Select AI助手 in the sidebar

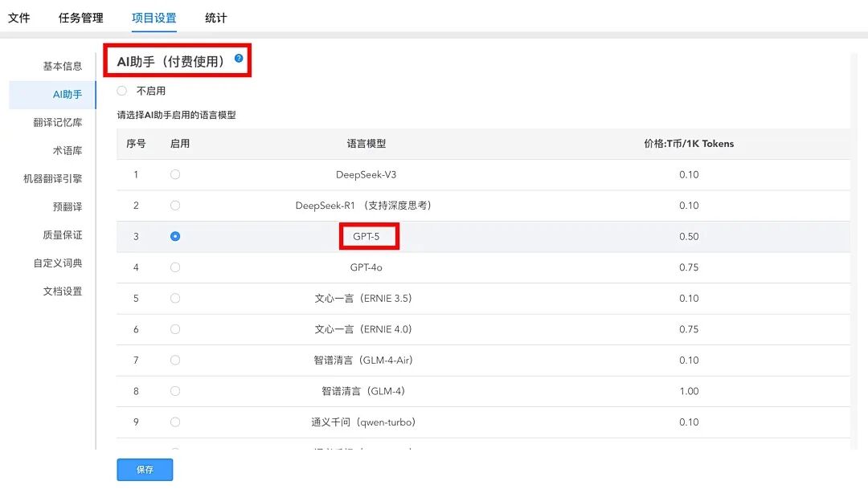(68, 94)
